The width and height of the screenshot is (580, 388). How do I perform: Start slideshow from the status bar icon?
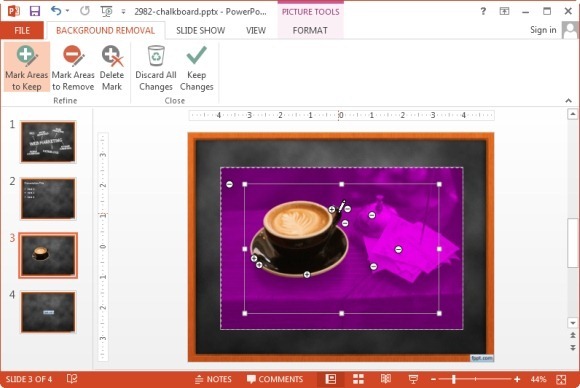tap(413, 379)
